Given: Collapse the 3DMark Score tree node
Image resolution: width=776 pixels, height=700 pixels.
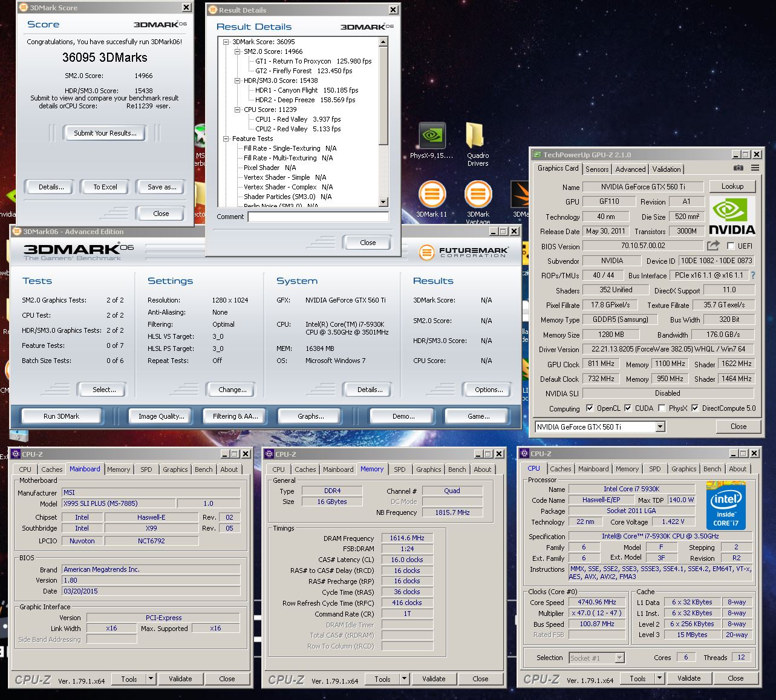Looking at the screenshot, I should [226, 42].
